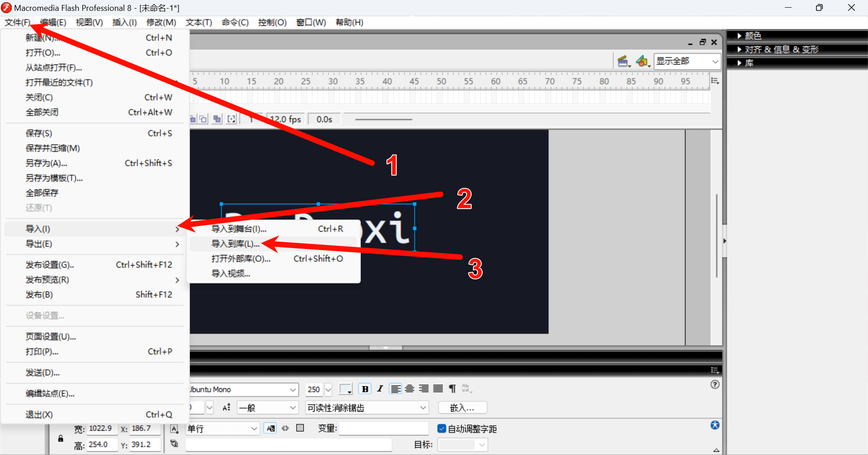Align text to the right
This screenshot has width=868, height=455.
pyautogui.click(x=424, y=389)
